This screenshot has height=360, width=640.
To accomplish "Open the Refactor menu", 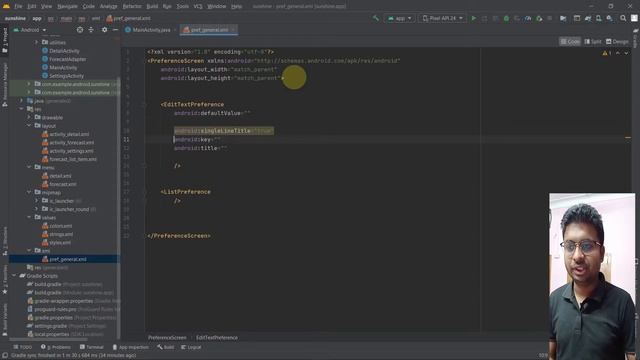I will [x=132, y=7].
